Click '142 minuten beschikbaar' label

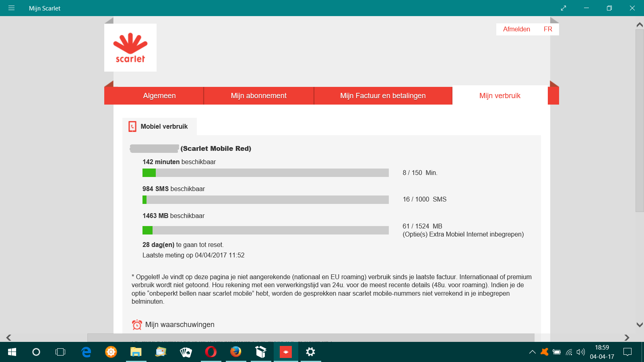point(179,162)
